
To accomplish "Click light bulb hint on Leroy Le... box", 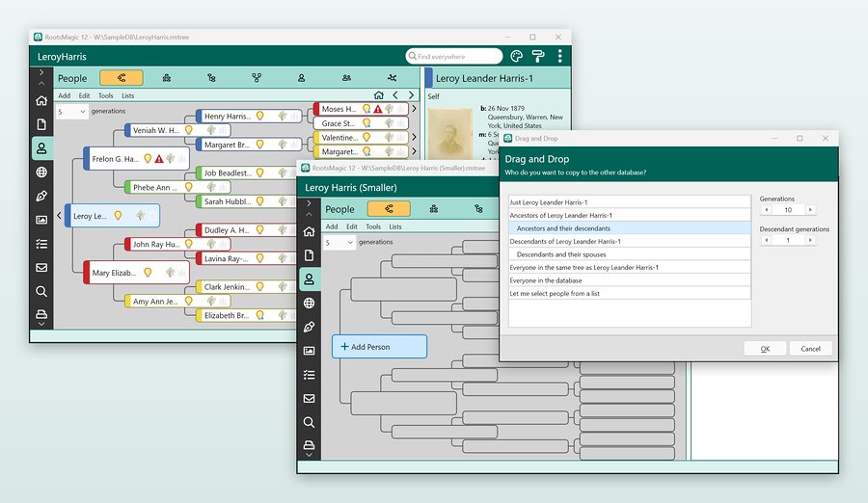I will point(118,215).
